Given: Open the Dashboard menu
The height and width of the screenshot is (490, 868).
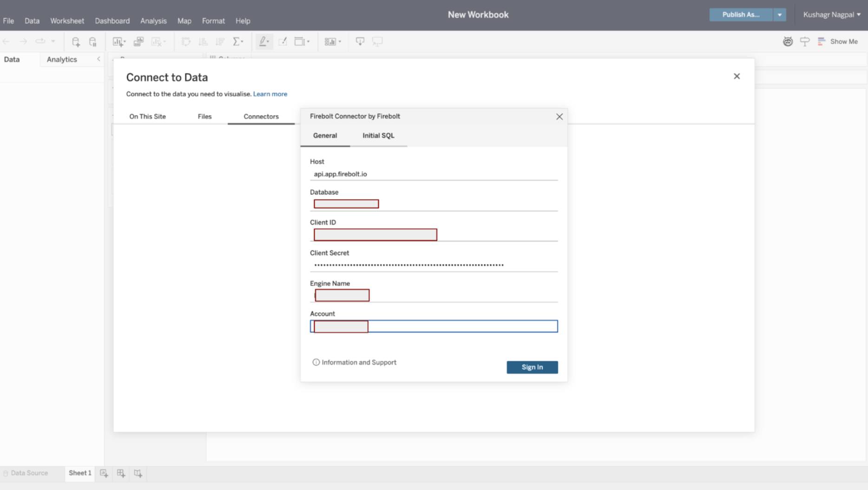Looking at the screenshot, I should click(112, 21).
